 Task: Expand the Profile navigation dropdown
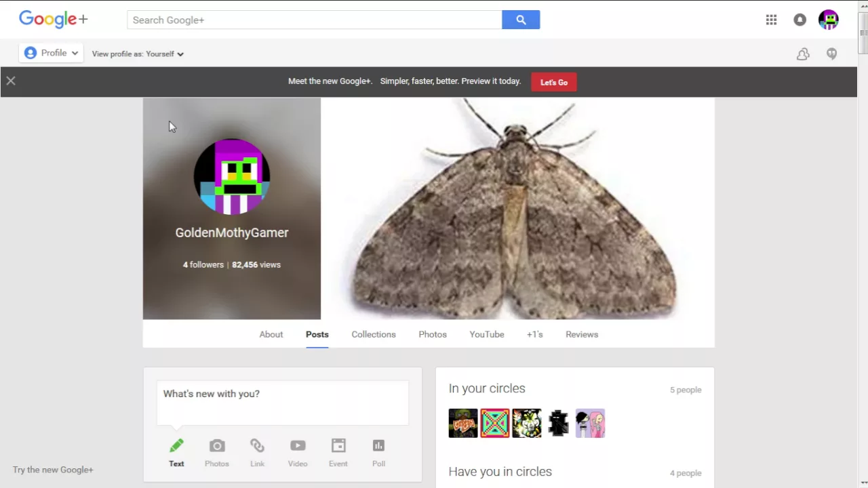pos(52,53)
